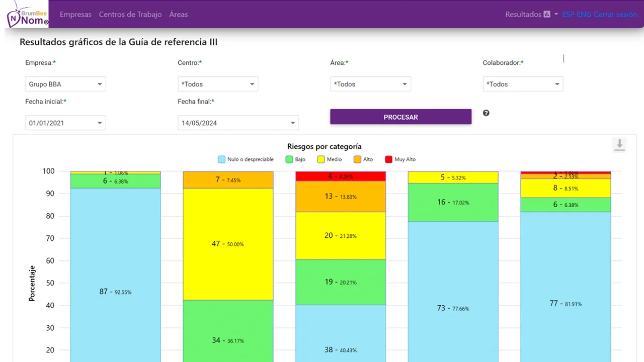The width and height of the screenshot is (644, 362).
Task: Toggle Medio legend swatch
Action: pyautogui.click(x=321, y=159)
